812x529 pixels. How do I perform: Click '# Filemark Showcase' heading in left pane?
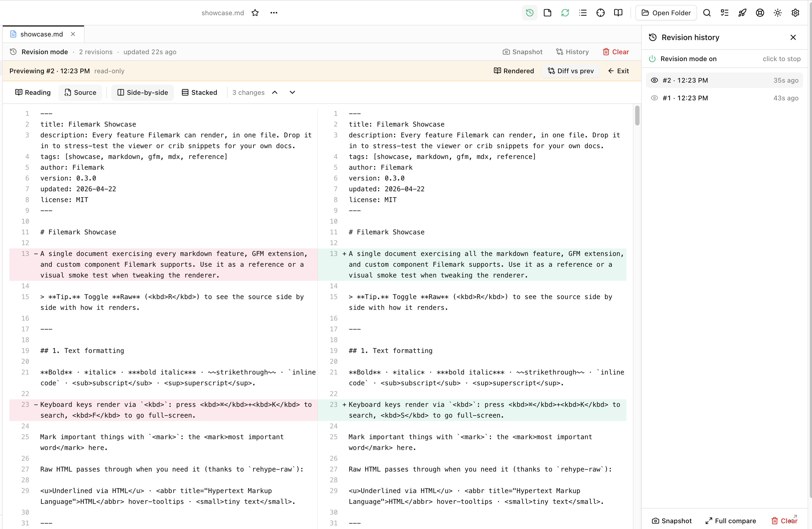pos(78,232)
